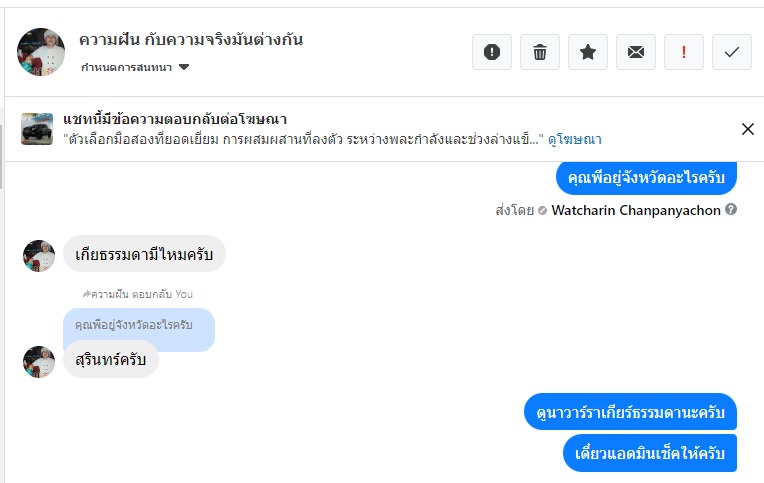Click the red exclamation priority icon
Image resolution: width=764 pixels, height=483 pixels.
[684, 52]
